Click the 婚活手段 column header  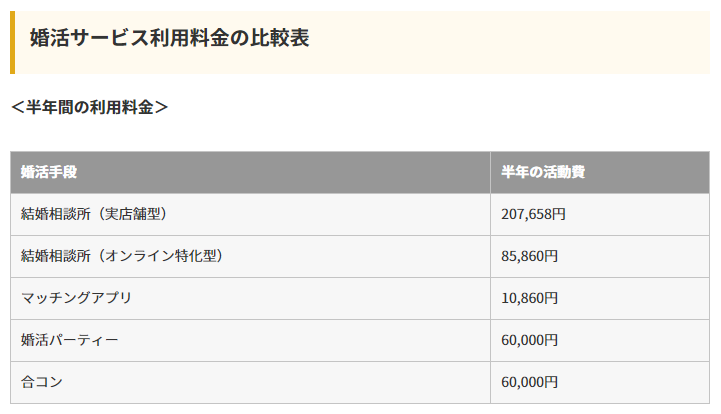pos(49,172)
